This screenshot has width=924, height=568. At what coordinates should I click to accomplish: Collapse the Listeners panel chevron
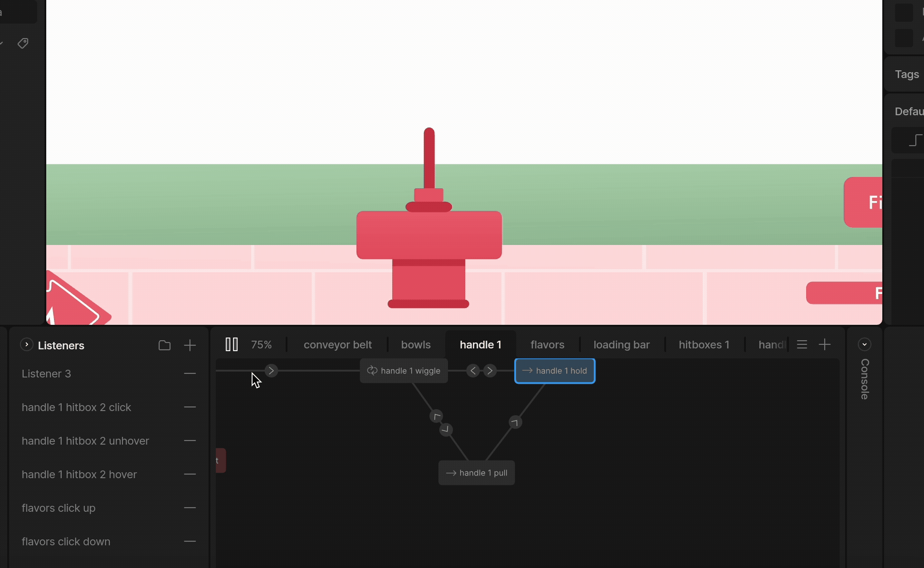click(27, 345)
